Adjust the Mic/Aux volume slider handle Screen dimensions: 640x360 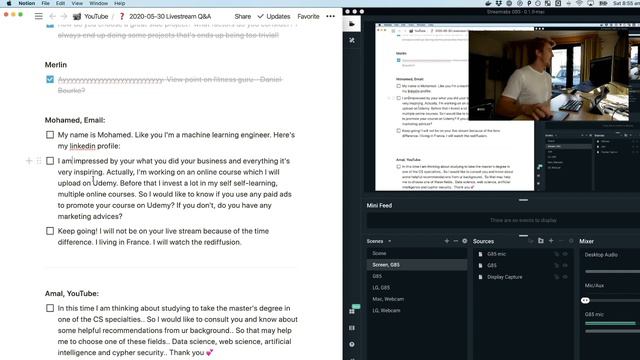coord(585,300)
